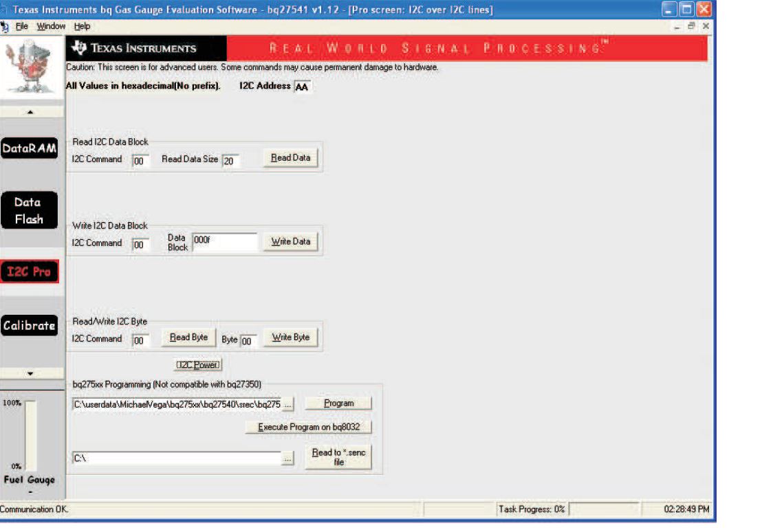Click the Program button

click(338, 403)
